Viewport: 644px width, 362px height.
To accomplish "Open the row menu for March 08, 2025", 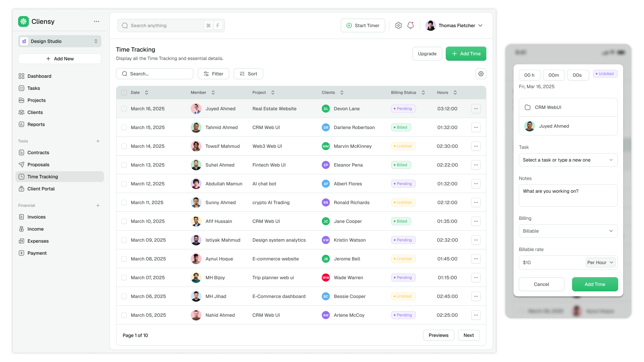I will pos(476,259).
